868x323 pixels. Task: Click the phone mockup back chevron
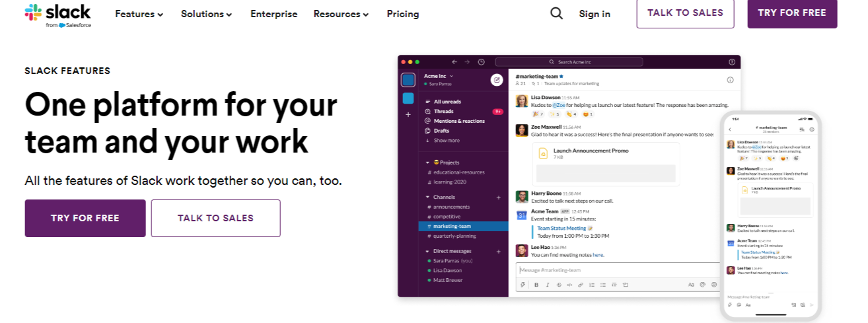pyautogui.click(x=730, y=129)
